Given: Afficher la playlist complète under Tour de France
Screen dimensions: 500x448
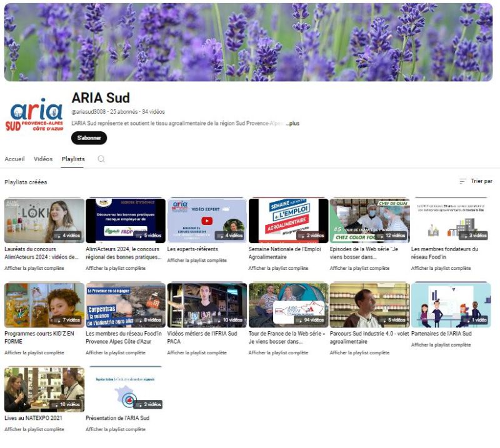Looking at the screenshot, I should [278, 352].
